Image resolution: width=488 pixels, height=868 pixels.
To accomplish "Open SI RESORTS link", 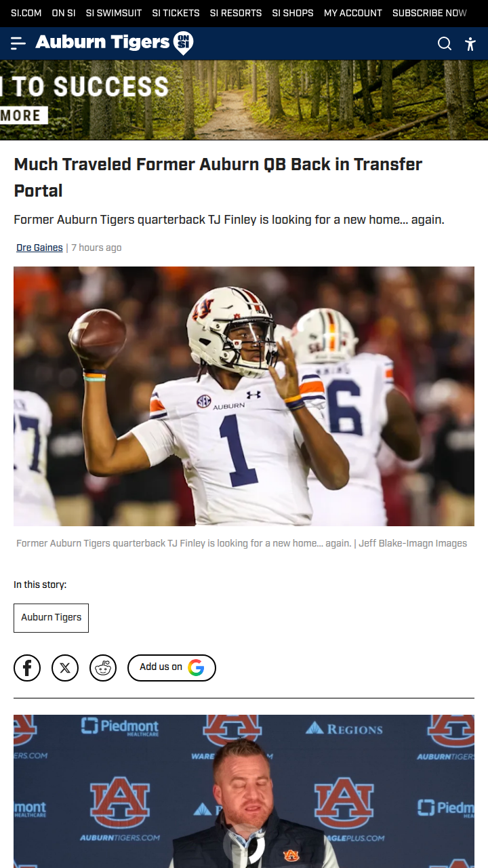I will 236,13.
